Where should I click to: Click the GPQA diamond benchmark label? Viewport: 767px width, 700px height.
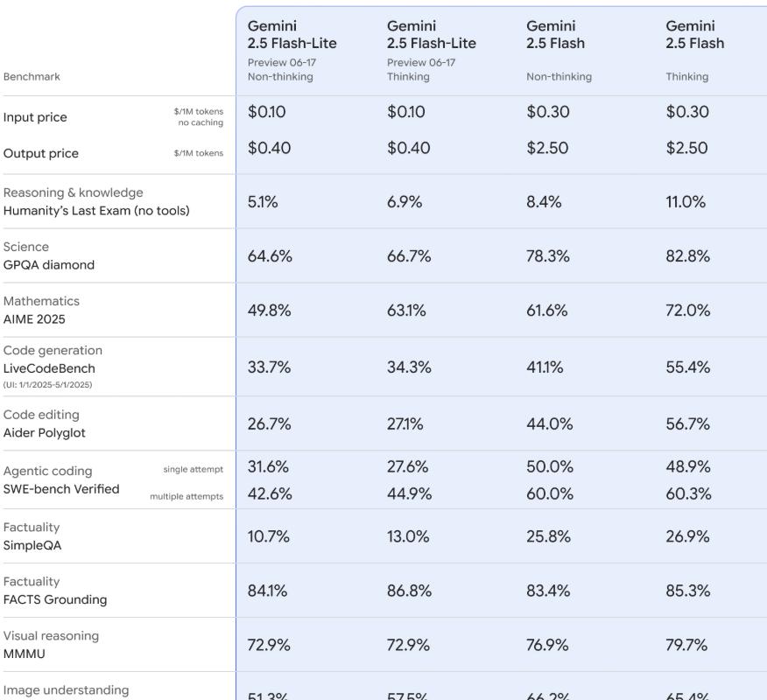coord(49,265)
